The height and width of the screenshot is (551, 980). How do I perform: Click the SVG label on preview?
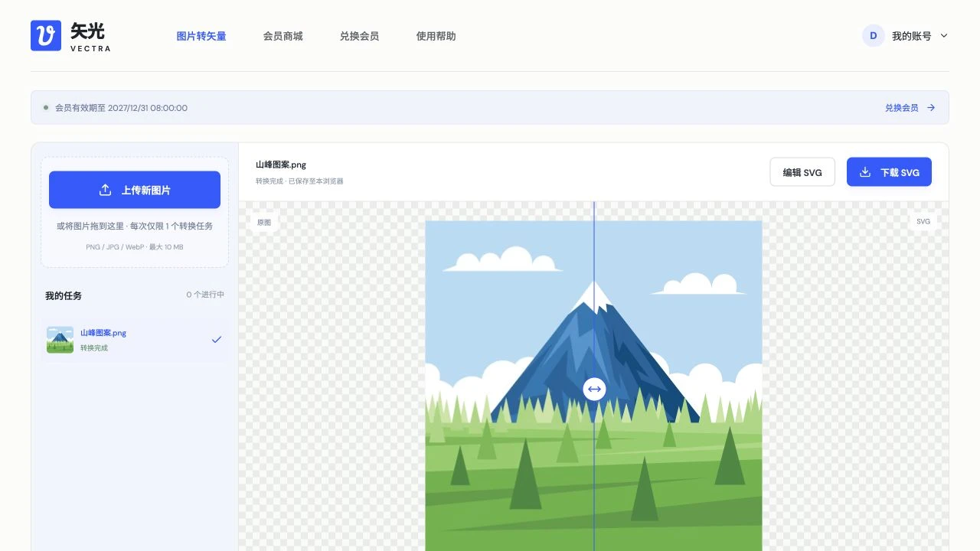923,222
